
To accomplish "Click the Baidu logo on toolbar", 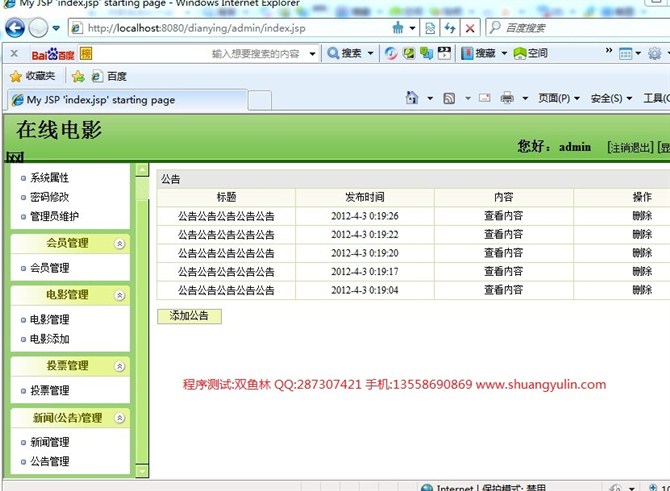I will [53, 54].
